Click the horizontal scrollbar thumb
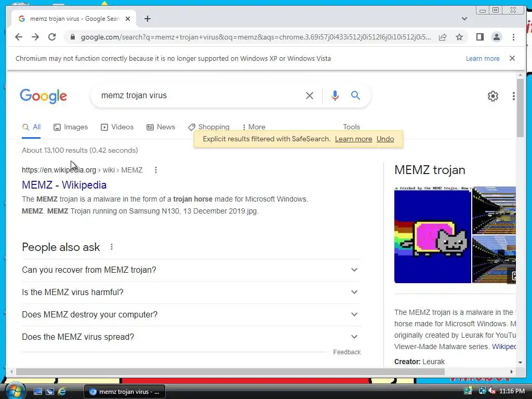The image size is (532, 399). pyautogui.click(x=230, y=372)
